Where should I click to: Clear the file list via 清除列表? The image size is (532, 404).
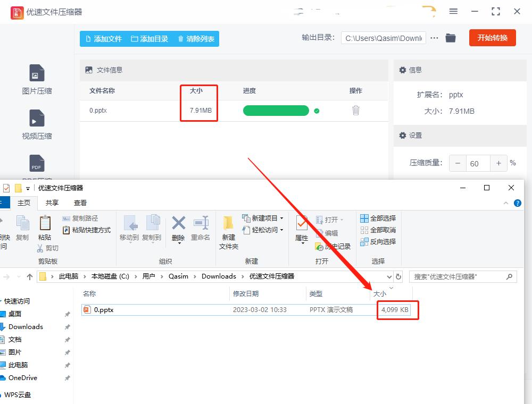click(196, 38)
